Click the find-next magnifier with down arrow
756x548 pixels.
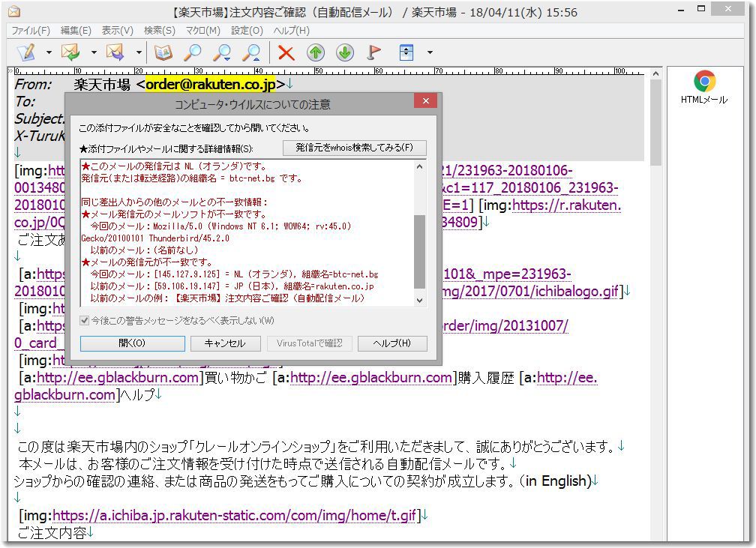[222, 52]
